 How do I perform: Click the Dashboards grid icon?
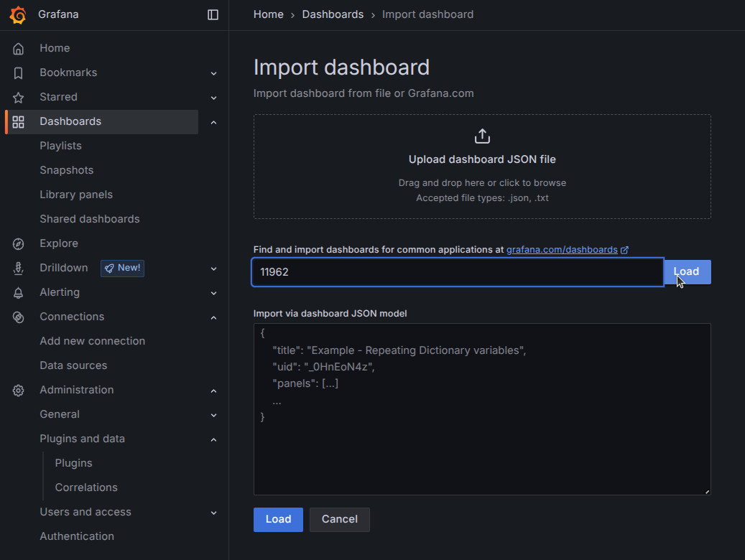click(x=18, y=121)
